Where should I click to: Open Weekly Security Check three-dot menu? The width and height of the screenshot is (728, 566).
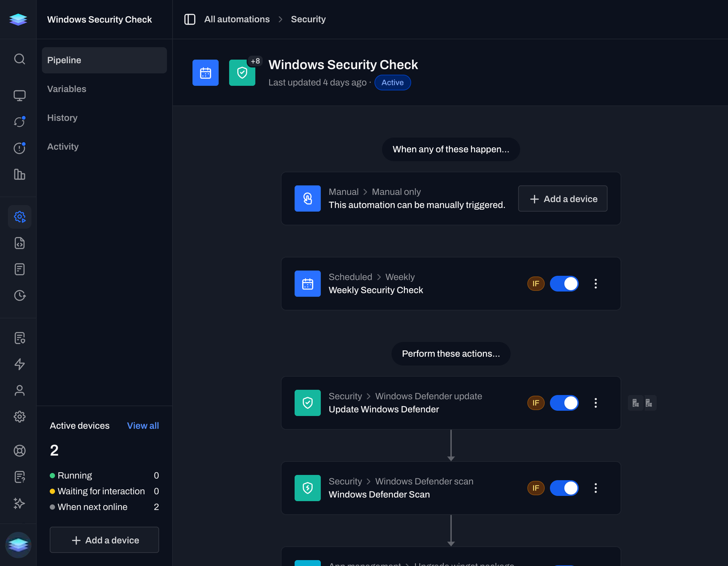click(595, 284)
